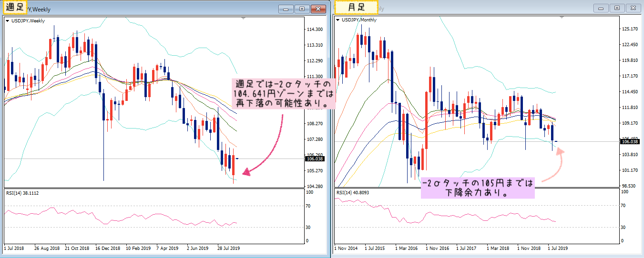The width and height of the screenshot is (644, 258).
Task: Click the 107.280 price level on the Weekly axis
Action: click(316, 139)
